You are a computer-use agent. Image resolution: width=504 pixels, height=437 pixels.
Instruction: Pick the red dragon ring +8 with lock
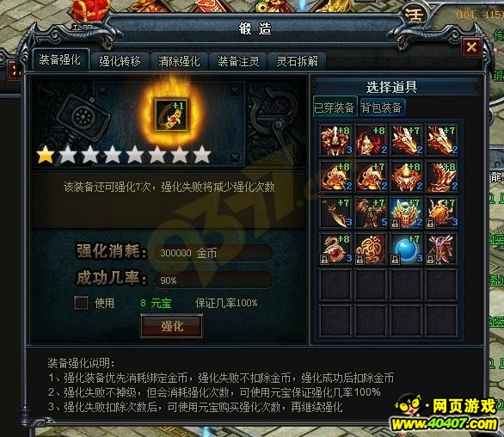point(336,249)
